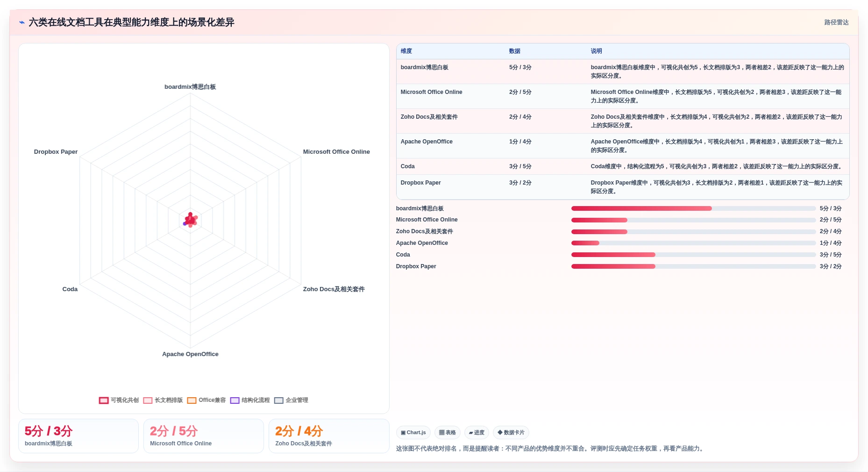Click the 数据卡片 chip

511,432
